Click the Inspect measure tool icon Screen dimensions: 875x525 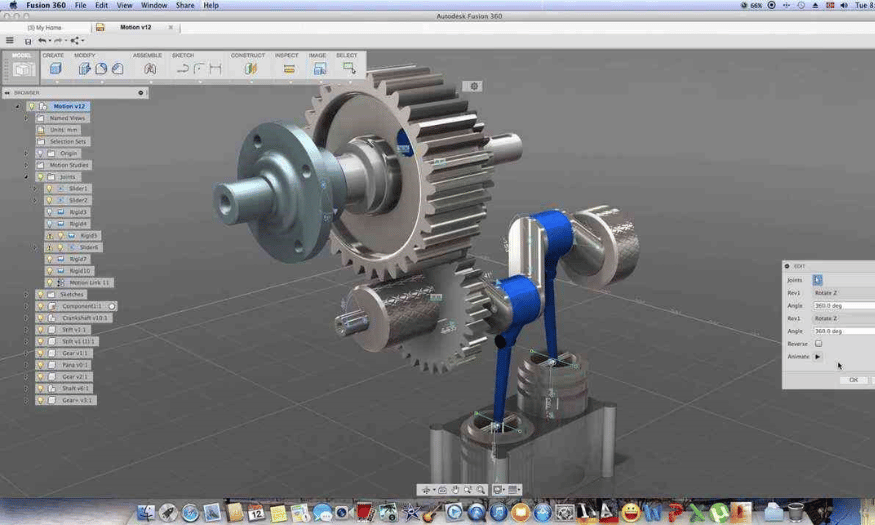[x=289, y=69]
